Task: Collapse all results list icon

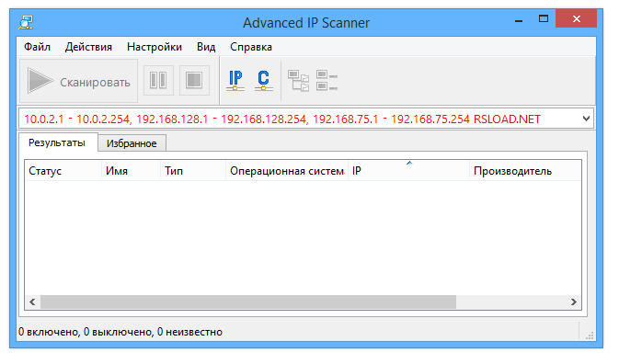Action: pos(327,81)
